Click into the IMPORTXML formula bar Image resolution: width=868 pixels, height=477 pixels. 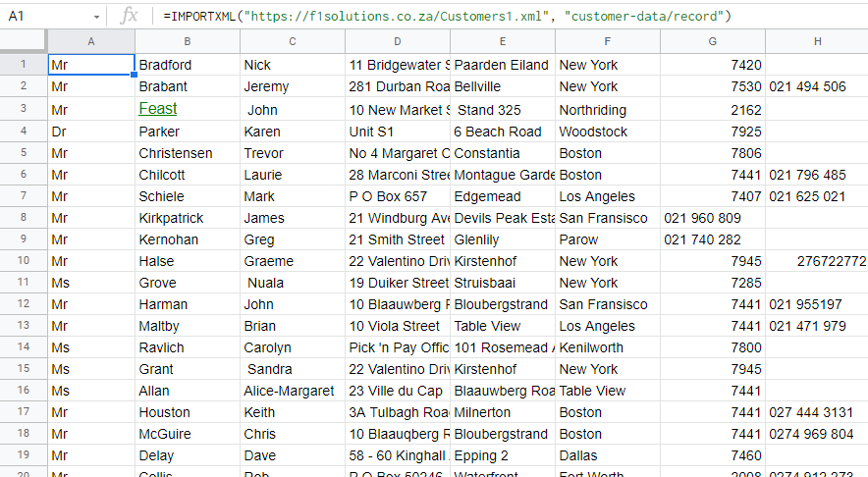pyautogui.click(x=491, y=17)
